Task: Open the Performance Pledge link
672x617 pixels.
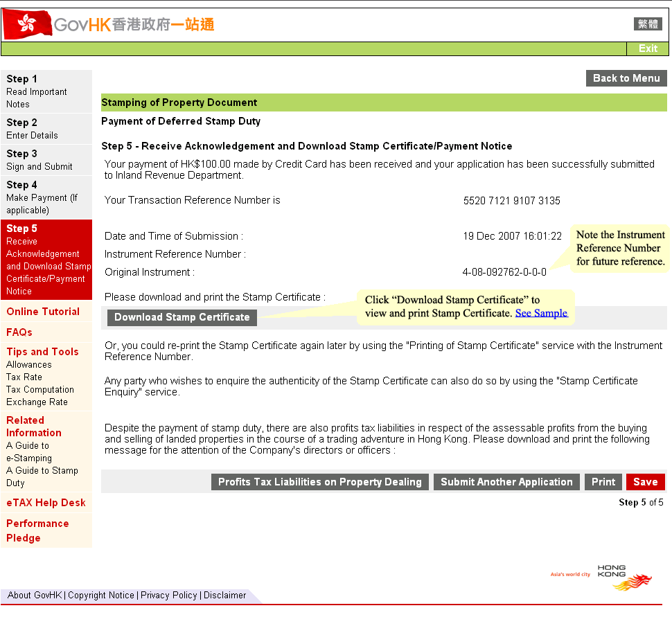Action: point(37,530)
